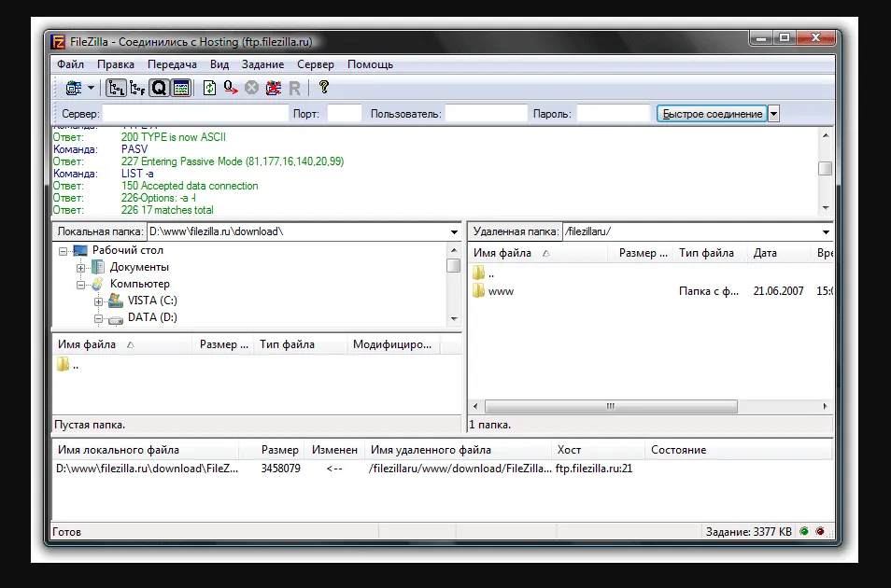Sort remote files by Размер column
The height and width of the screenshot is (588, 891).
[x=641, y=253]
